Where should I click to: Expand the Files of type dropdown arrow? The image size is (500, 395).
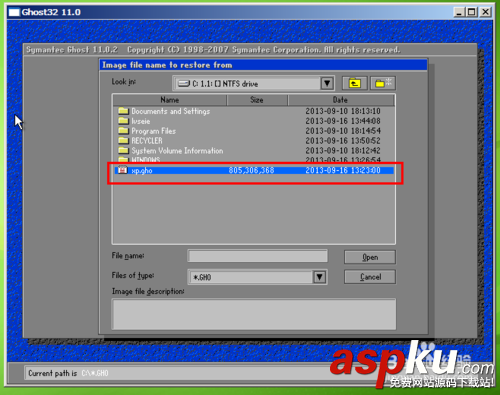(x=319, y=277)
